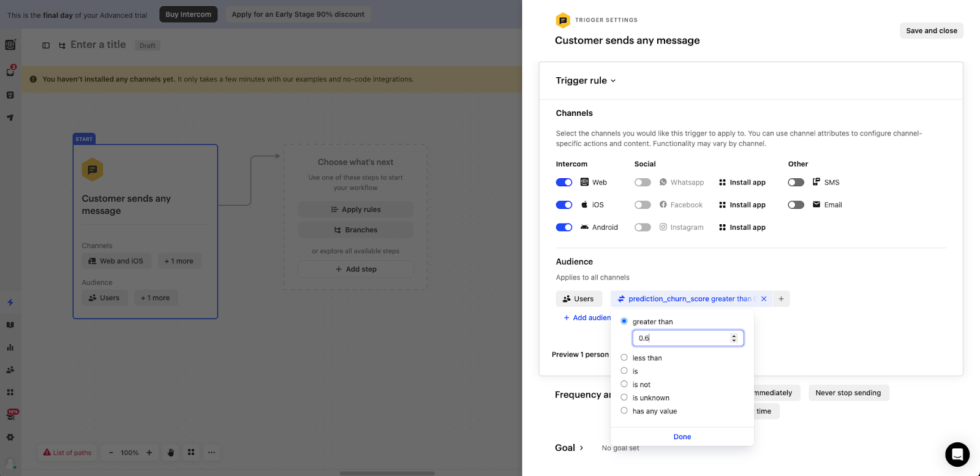980x476 pixels.
Task: Open the Automation lightning bolt icon
Action: click(x=10, y=302)
